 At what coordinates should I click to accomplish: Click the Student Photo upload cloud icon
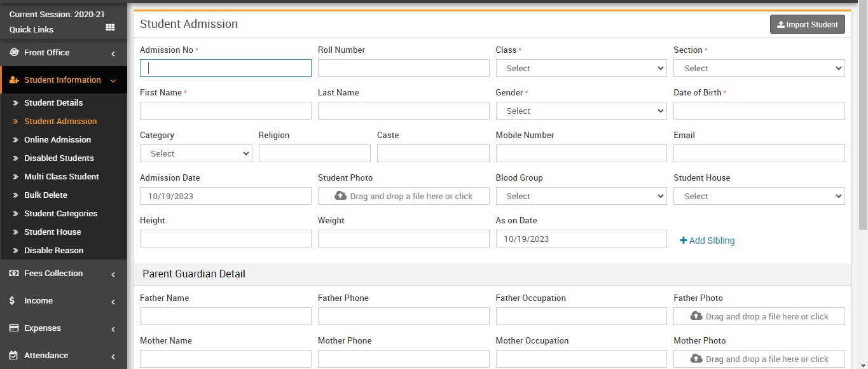pyautogui.click(x=340, y=196)
